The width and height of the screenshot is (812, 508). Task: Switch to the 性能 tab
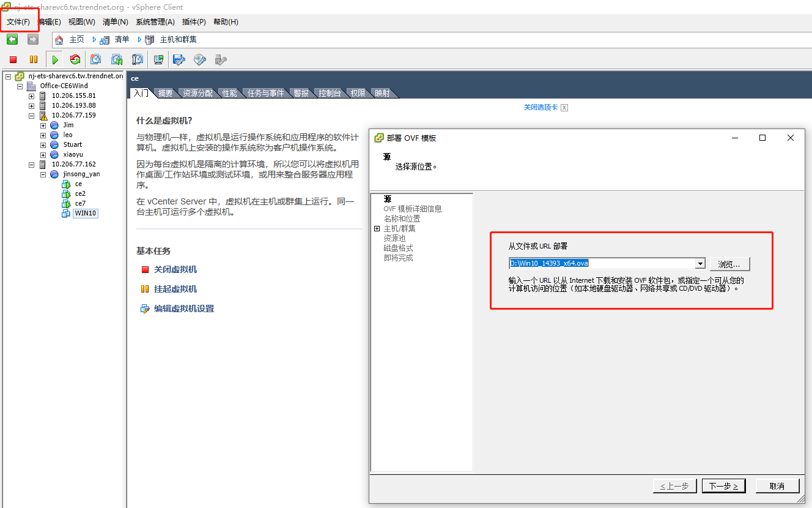pyautogui.click(x=230, y=93)
